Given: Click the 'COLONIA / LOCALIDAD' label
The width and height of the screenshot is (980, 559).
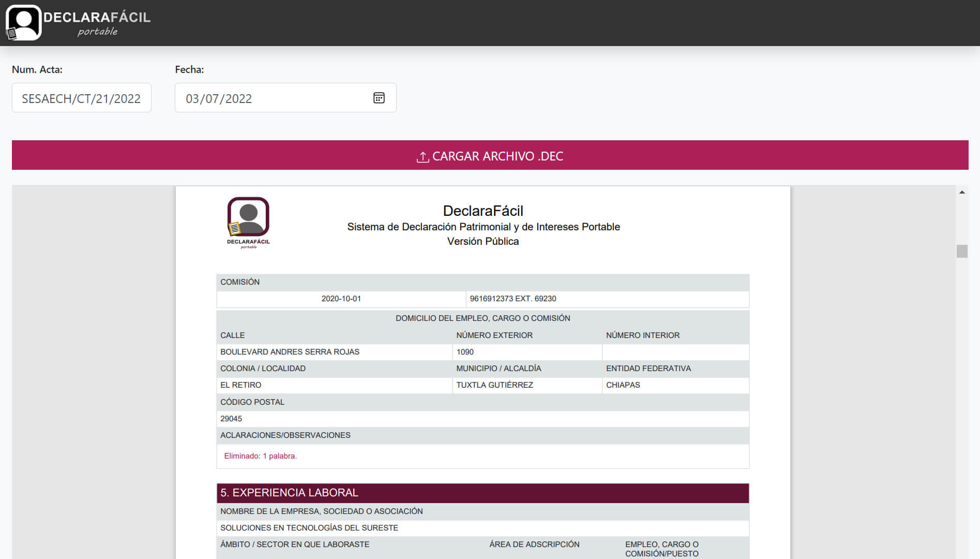Looking at the screenshot, I should [263, 369].
